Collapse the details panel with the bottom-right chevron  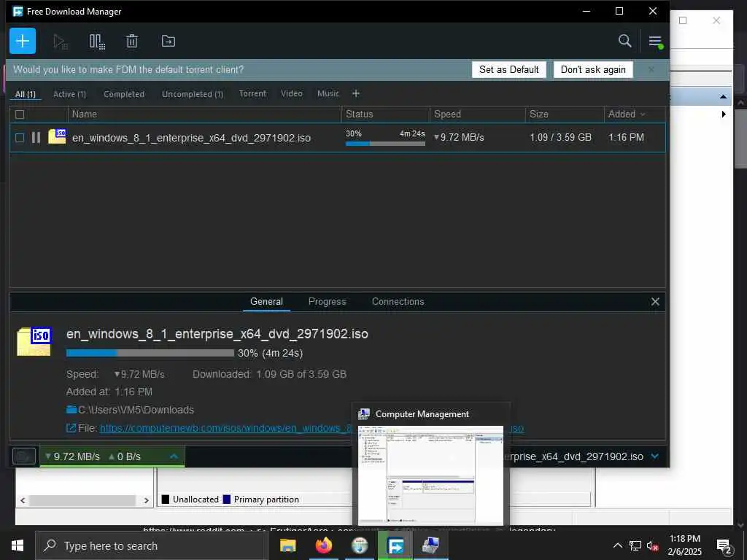click(655, 456)
